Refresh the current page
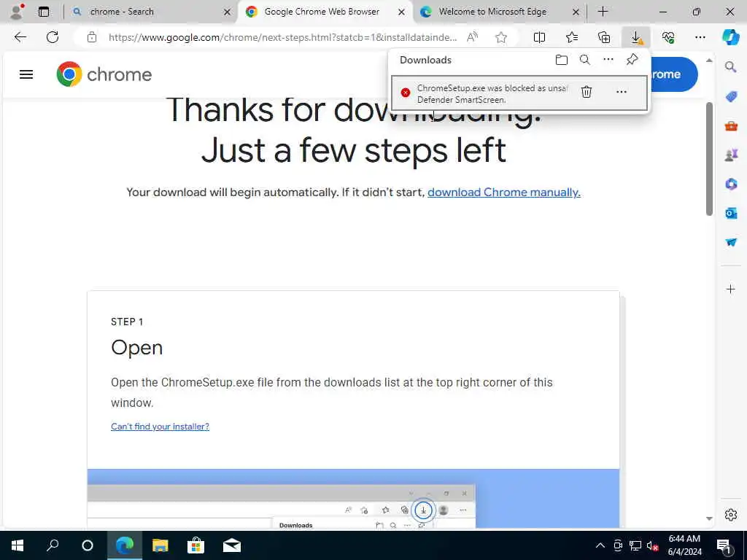 [53, 37]
